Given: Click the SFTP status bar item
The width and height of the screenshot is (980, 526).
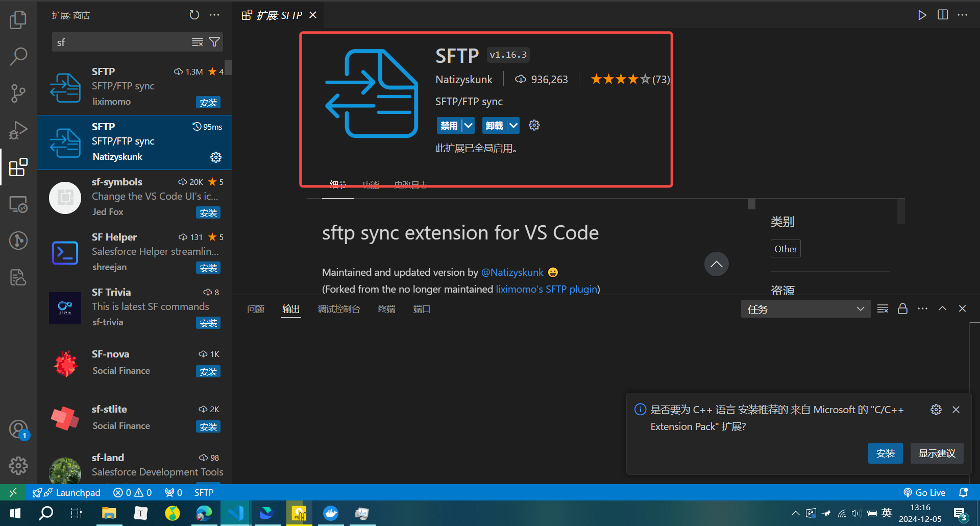Looking at the screenshot, I should pos(204,492).
